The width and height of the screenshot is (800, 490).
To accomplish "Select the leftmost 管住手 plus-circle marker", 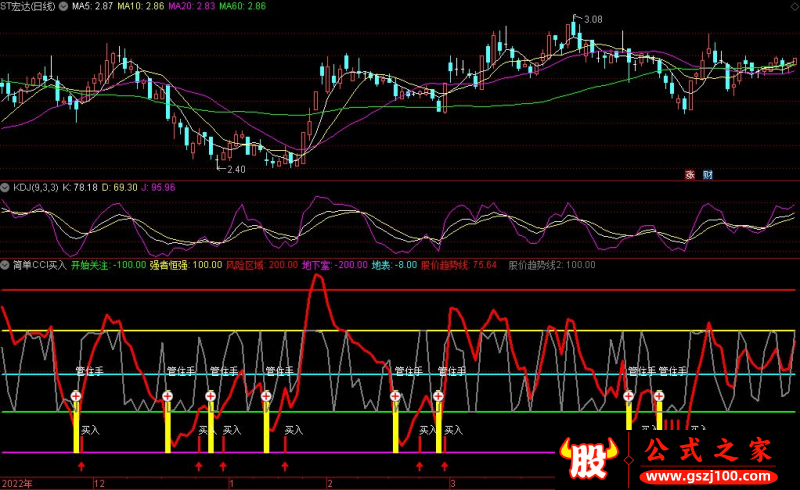I will point(76,396).
